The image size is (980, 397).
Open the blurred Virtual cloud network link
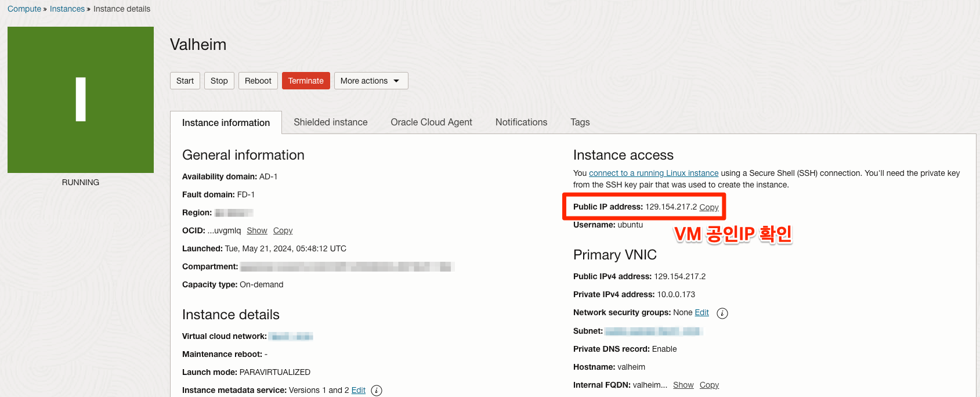291,337
